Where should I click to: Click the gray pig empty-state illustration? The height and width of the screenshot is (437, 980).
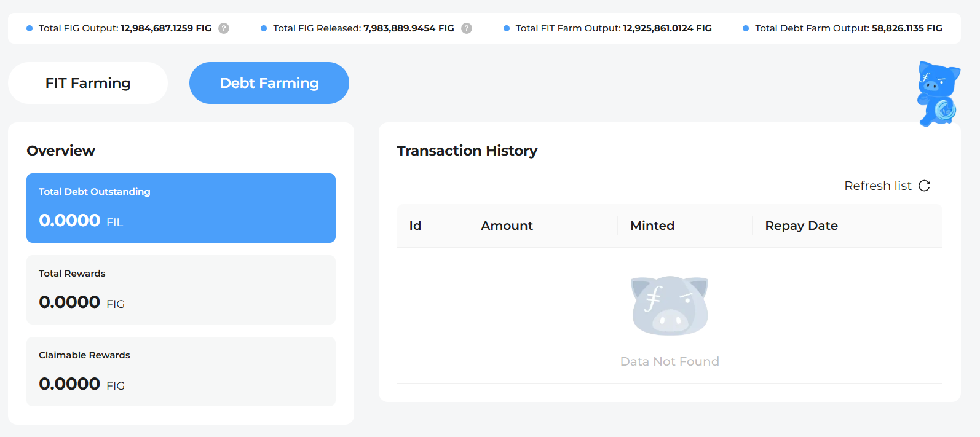click(x=670, y=305)
